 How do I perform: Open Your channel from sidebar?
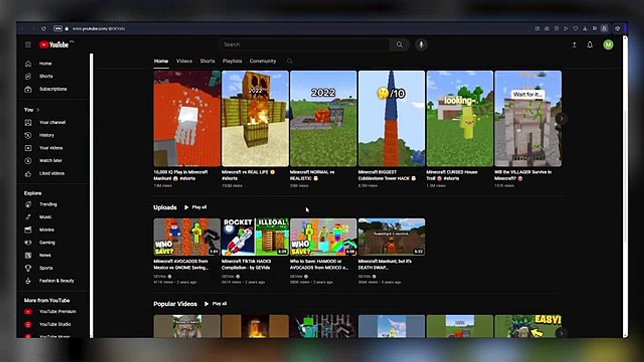coord(52,122)
